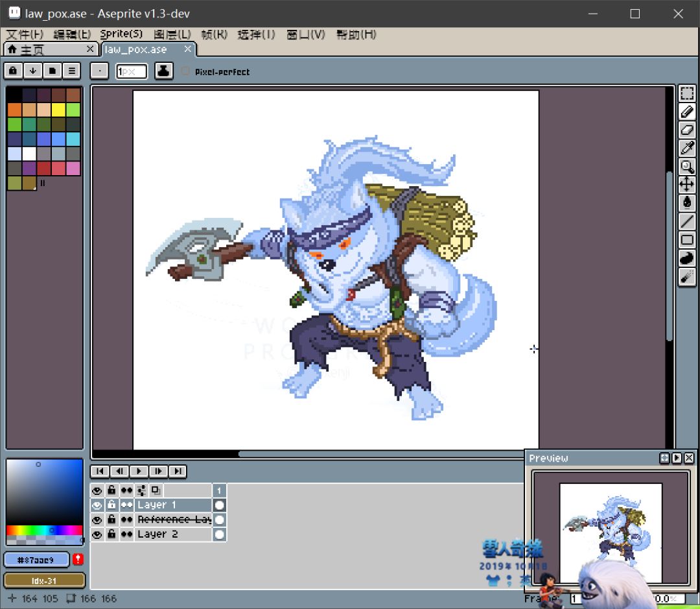Pick the yellow palette swatch

[x=58, y=110]
